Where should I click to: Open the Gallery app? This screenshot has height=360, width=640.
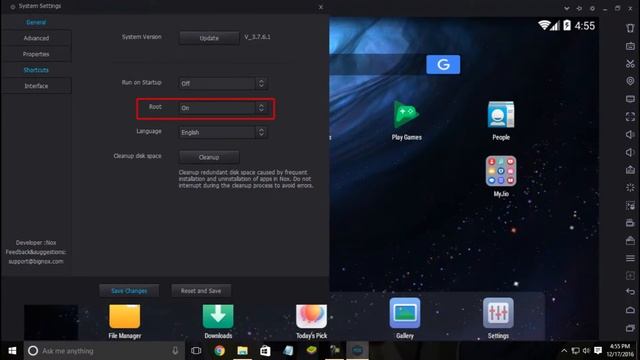pyautogui.click(x=404, y=318)
